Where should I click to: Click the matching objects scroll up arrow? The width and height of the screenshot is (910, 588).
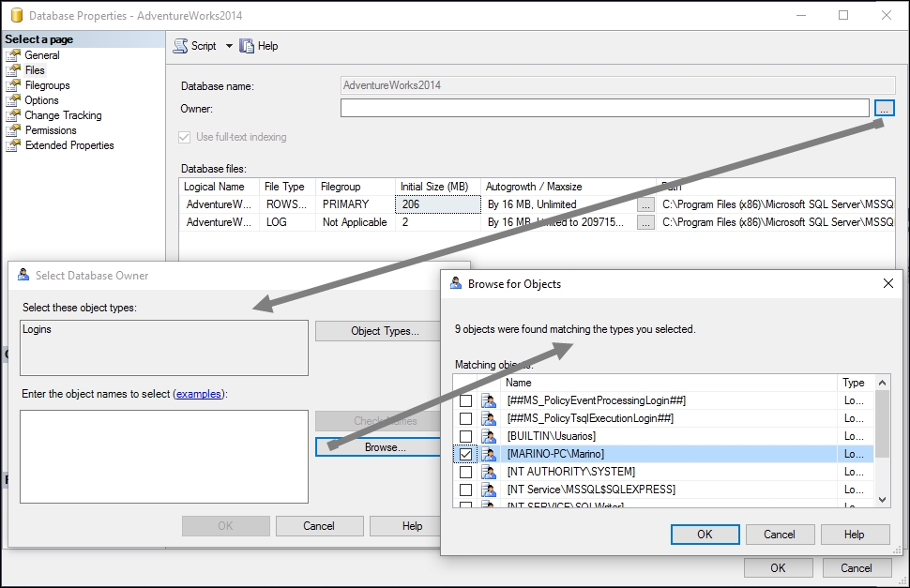[x=882, y=383]
